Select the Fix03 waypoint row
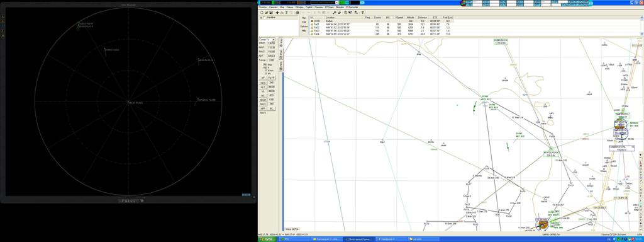The width and height of the screenshot is (644, 242). click(381, 30)
